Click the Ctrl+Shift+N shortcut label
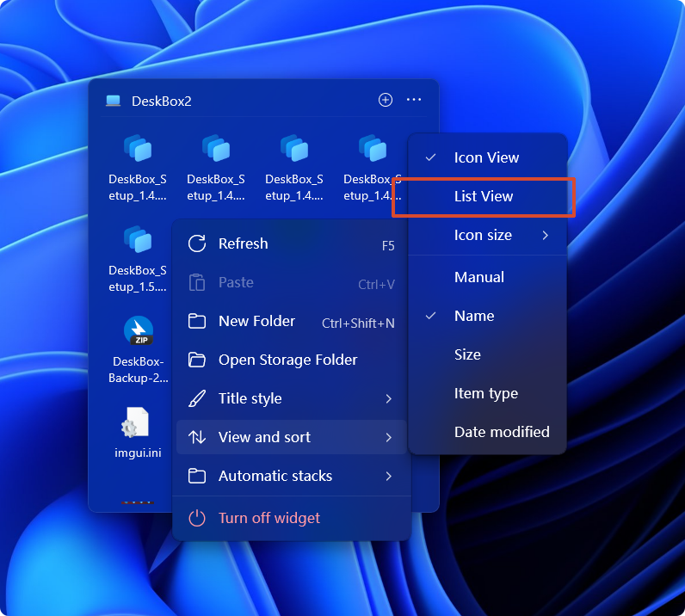The width and height of the screenshot is (685, 616). (358, 323)
